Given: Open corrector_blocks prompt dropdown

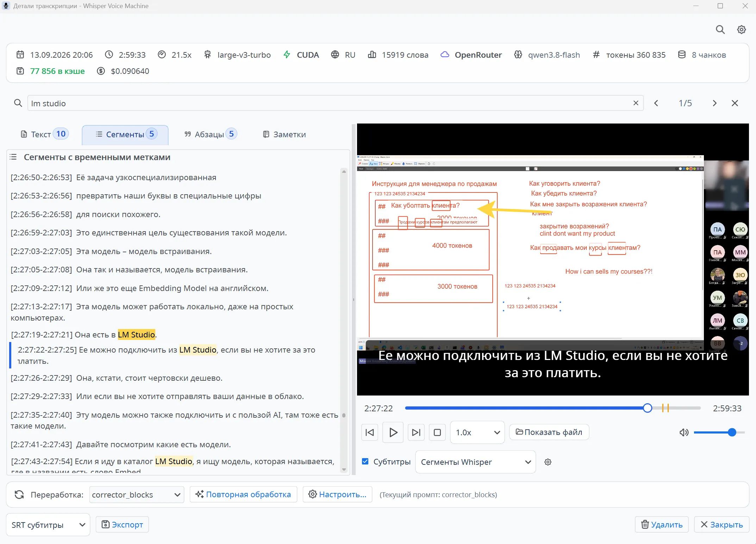Looking at the screenshot, I should tap(137, 494).
